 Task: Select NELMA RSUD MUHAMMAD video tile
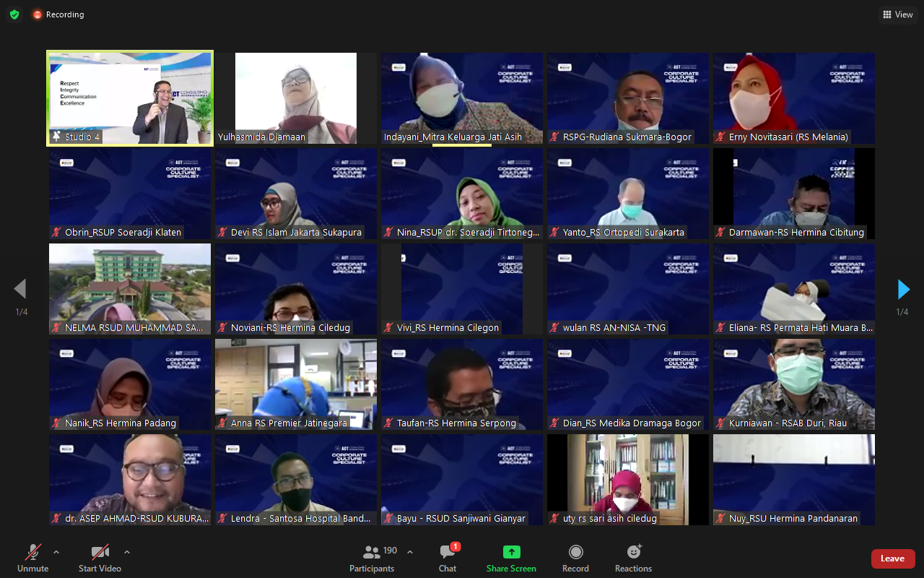pos(130,288)
